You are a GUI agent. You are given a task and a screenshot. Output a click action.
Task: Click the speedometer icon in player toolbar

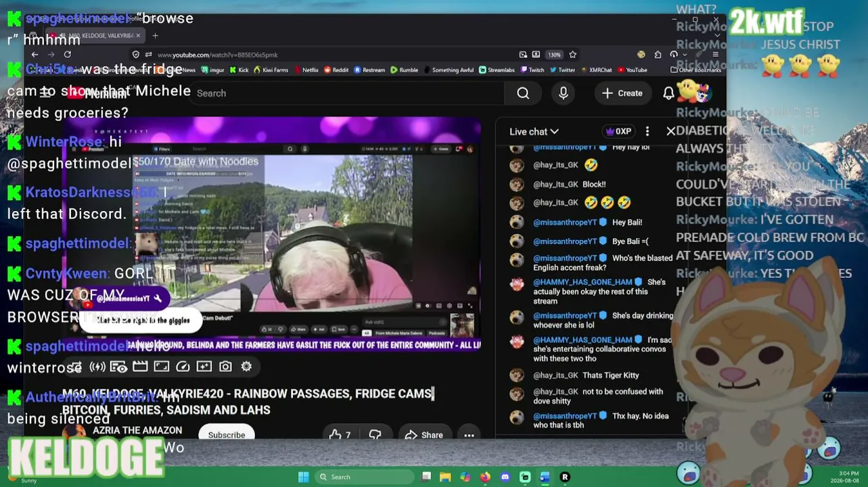click(x=183, y=367)
